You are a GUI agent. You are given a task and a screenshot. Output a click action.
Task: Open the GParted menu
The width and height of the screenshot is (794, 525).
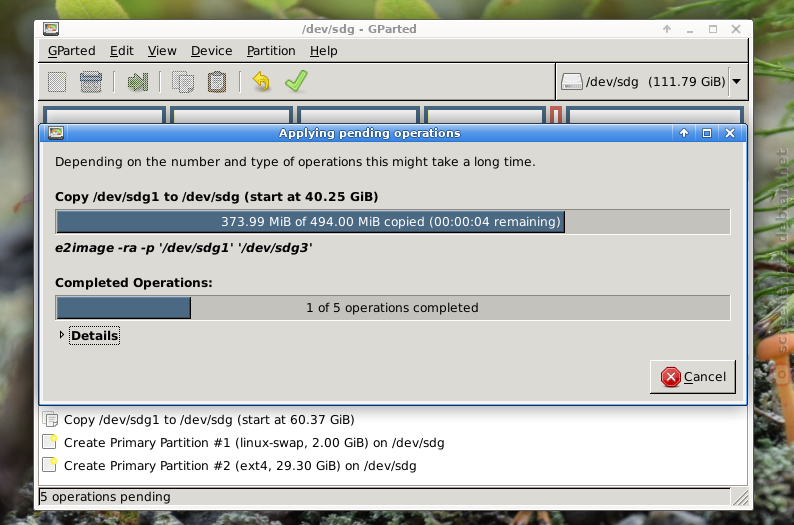point(71,51)
